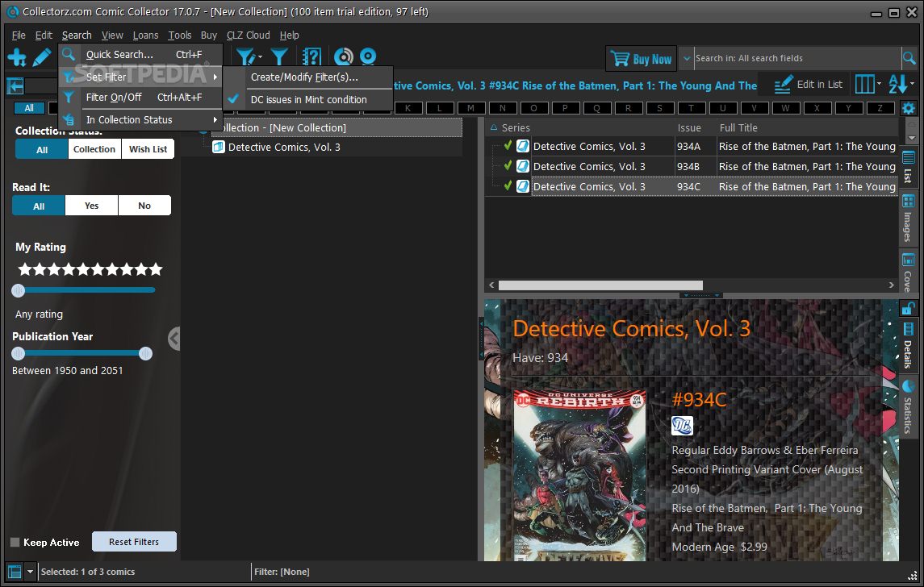Click the Add Comics plus icon
The width and height of the screenshot is (924, 587).
(x=16, y=57)
